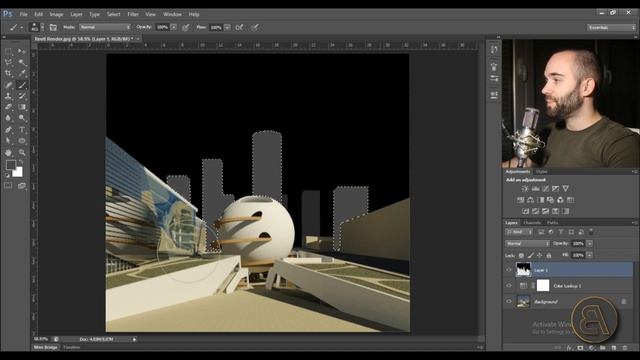Hide the Color Lookup 1 layer
The height and width of the screenshot is (360, 640).
509,286
